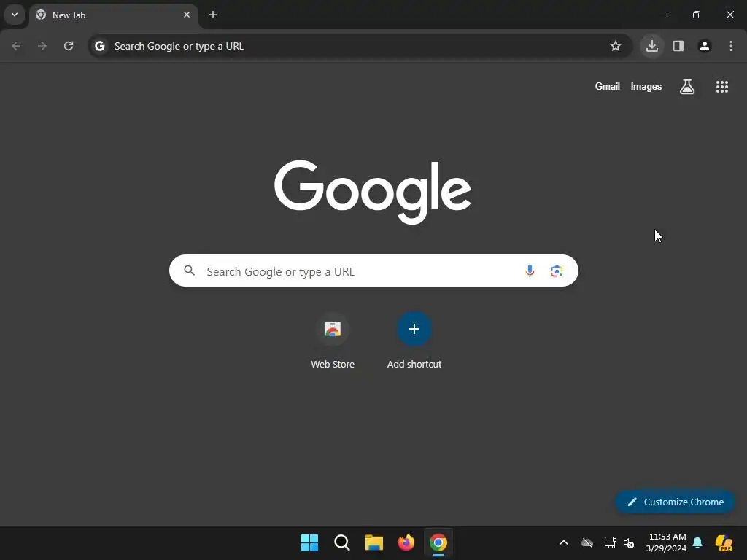Minimize the Chrome window

(x=662, y=15)
